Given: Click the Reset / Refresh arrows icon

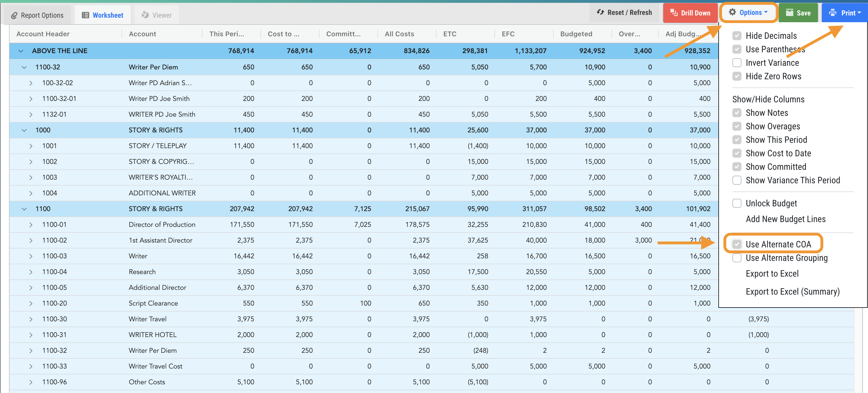Looking at the screenshot, I should coord(600,12).
